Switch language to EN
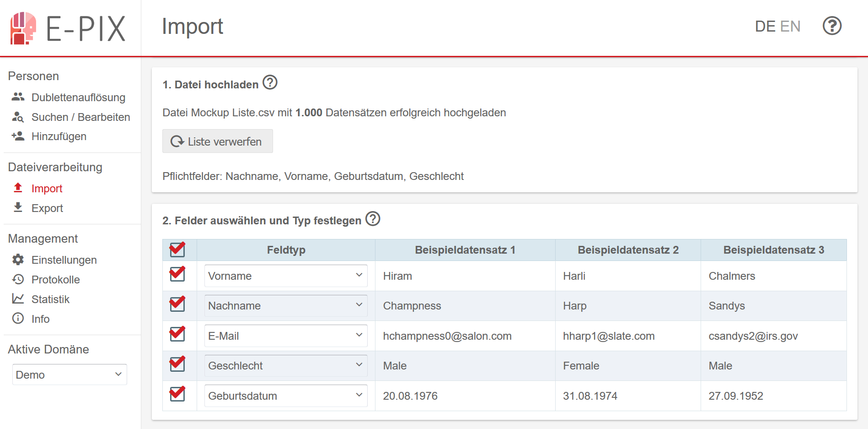The image size is (868, 429). point(790,26)
